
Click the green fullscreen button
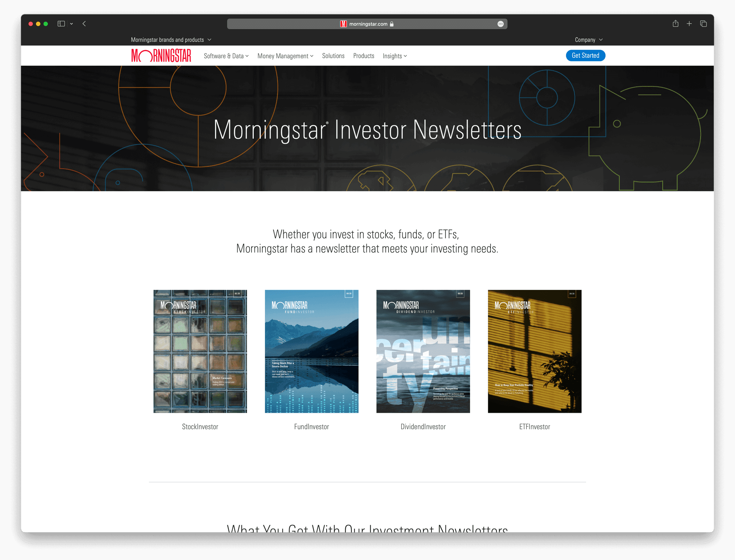46,24
